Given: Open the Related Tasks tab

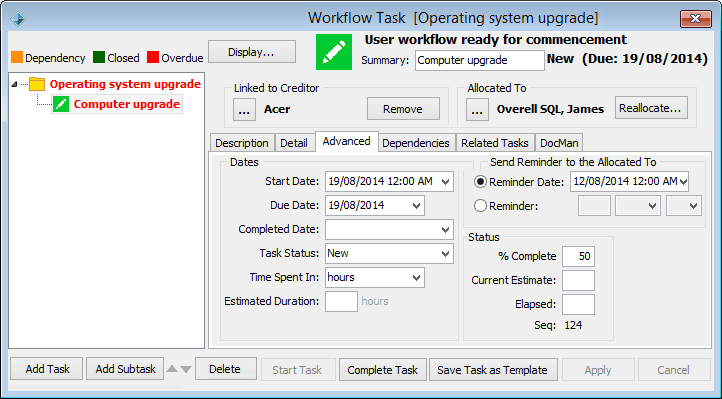Looking at the screenshot, I should pyautogui.click(x=495, y=143).
